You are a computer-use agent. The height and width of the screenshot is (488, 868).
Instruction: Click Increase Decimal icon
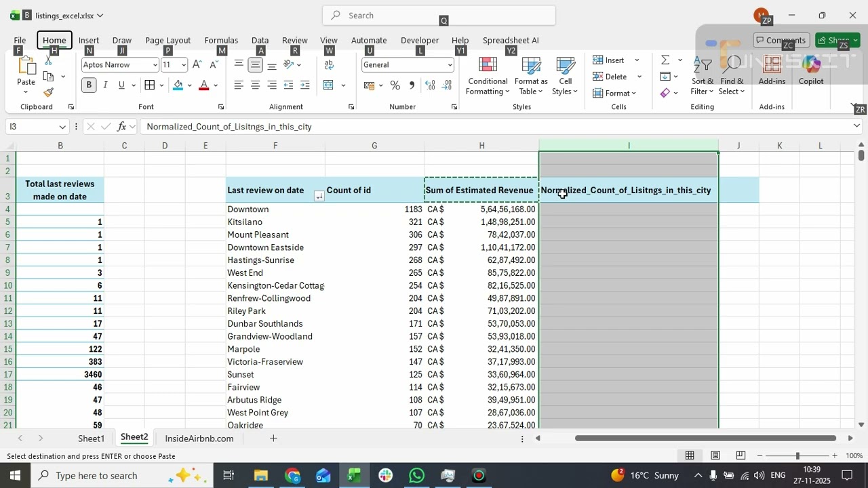pos(430,85)
